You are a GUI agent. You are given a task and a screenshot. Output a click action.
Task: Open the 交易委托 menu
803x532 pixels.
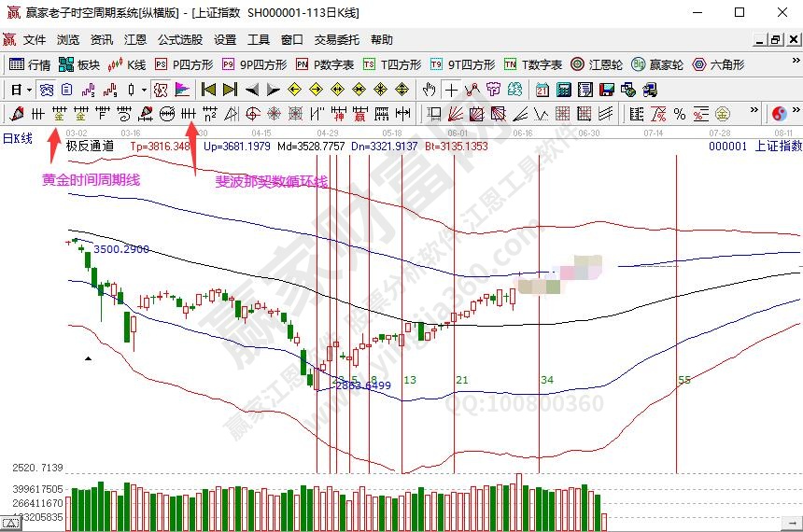tap(336, 40)
